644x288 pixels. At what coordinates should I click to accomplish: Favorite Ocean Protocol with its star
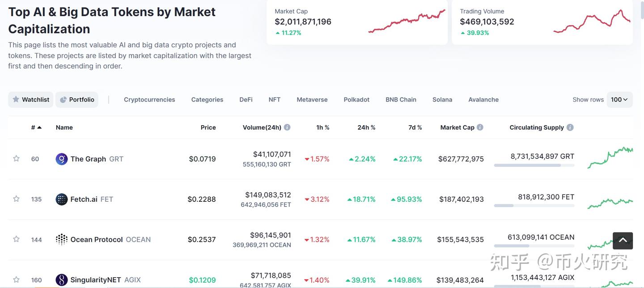pos(17,239)
